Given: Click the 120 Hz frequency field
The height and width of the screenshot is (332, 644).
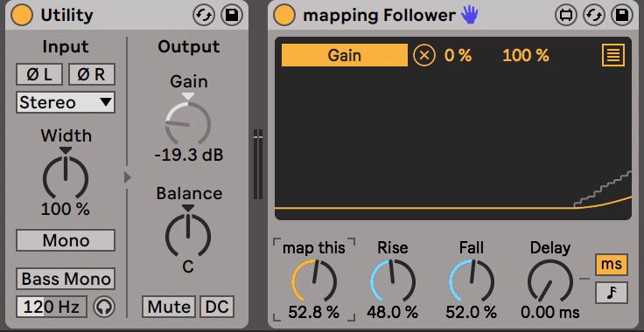Looking at the screenshot, I should [52, 307].
